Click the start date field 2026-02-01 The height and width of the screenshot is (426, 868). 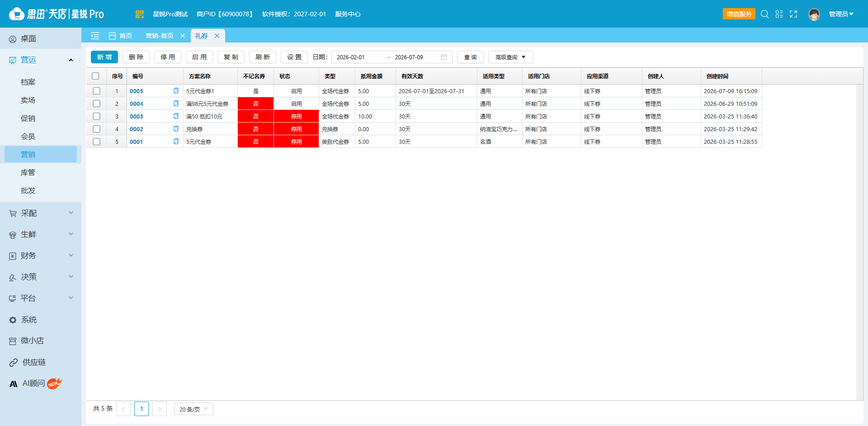pos(351,57)
